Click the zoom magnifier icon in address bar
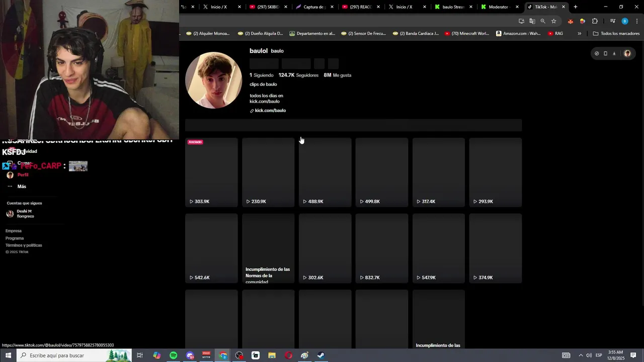The height and width of the screenshot is (362, 644). click(543, 21)
